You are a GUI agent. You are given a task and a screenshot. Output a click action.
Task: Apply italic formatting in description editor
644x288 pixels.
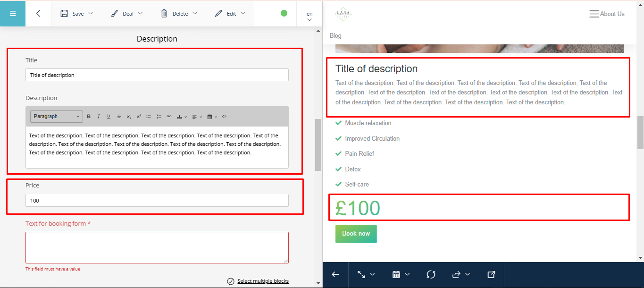click(x=99, y=117)
